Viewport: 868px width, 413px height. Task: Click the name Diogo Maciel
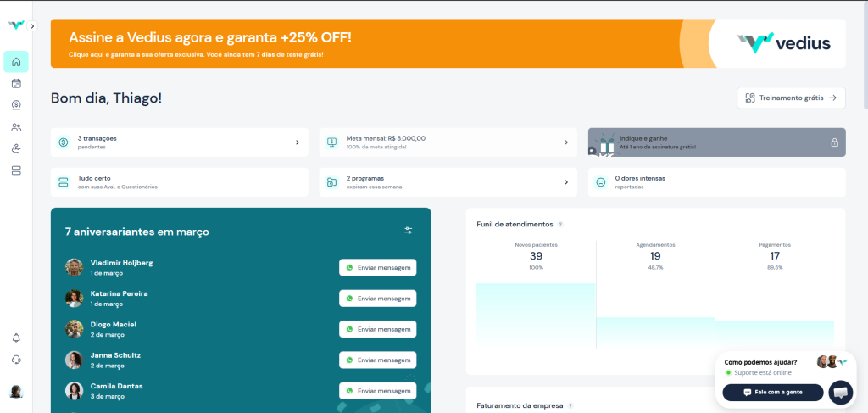(x=113, y=325)
